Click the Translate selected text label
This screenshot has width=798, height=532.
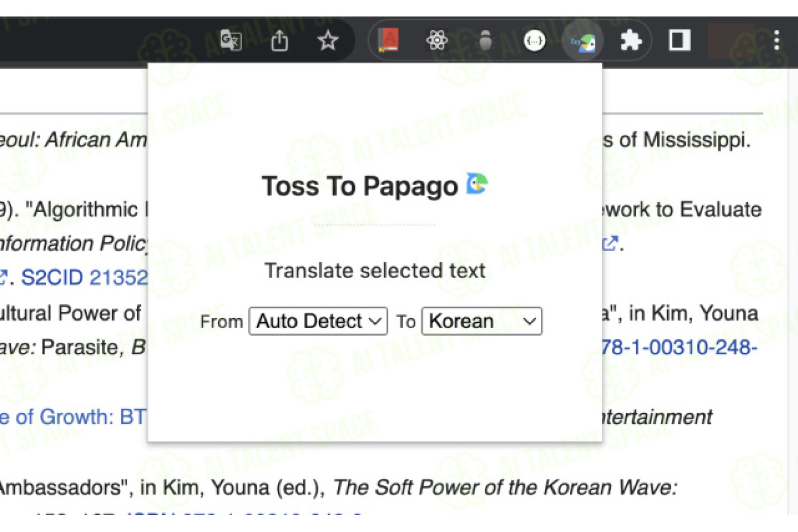click(375, 271)
